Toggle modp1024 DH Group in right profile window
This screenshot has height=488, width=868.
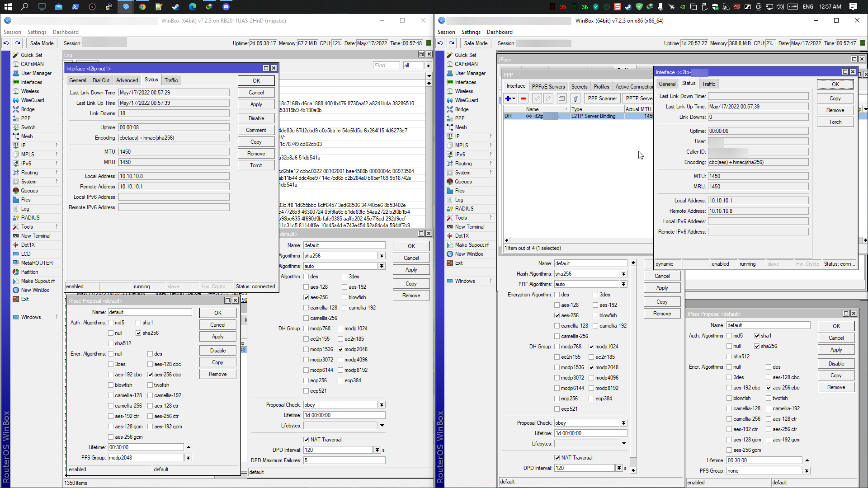[591, 347]
